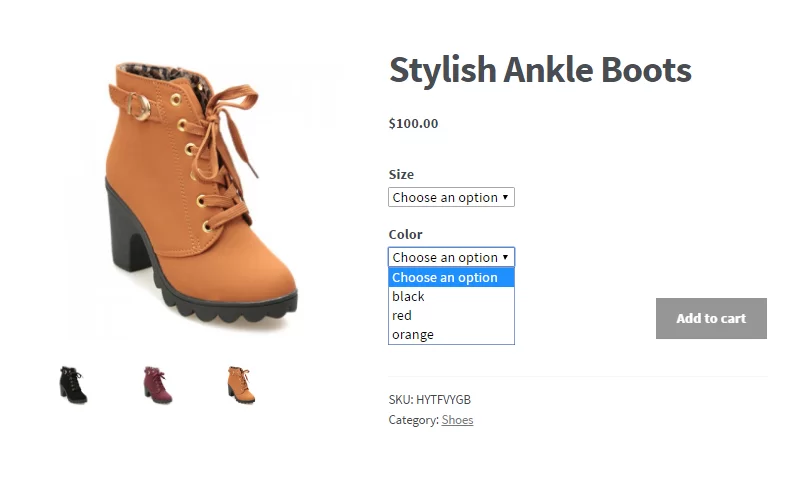The width and height of the screenshot is (804, 503).
Task: Click the arrow on the Size dropdown
Action: (506, 198)
